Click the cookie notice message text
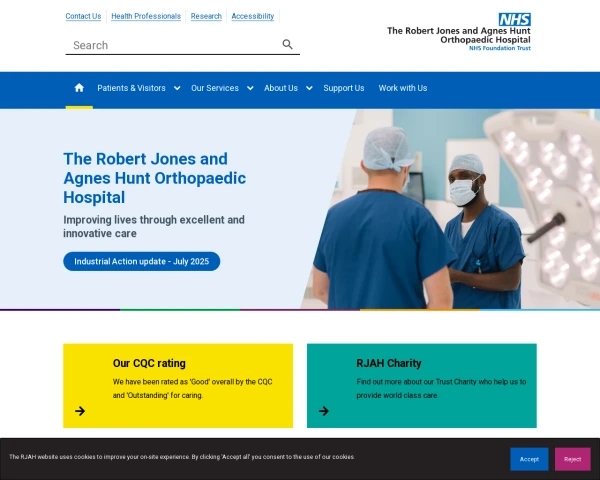This screenshot has width=600, height=480. click(x=182, y=457)
